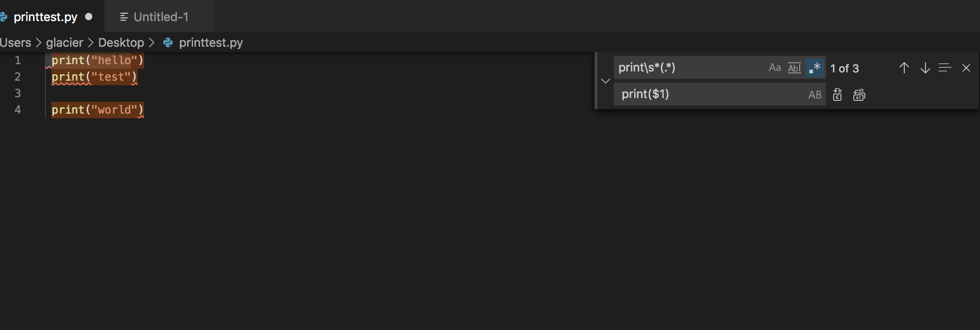This screenshot has height=330, width=980.
Task: Click the Replace All icon
Action: [858, 94]
